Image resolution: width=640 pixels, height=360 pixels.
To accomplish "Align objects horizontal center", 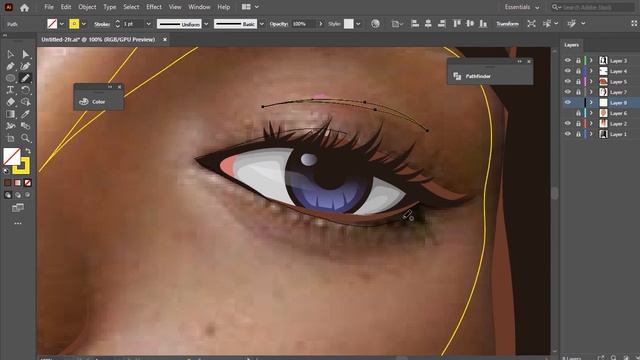I will [428, 24].
